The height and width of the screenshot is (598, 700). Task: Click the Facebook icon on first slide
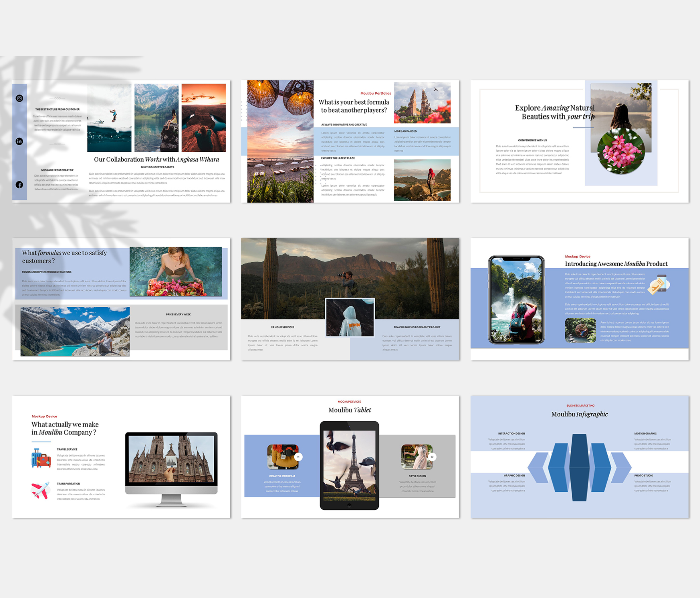tap(19, 185)
